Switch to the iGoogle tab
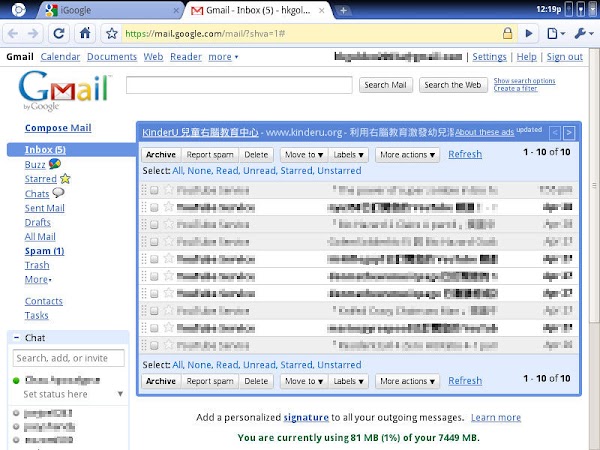Image resolution: width=600 pixels, height=450 pixels. (x=109, y=10)
